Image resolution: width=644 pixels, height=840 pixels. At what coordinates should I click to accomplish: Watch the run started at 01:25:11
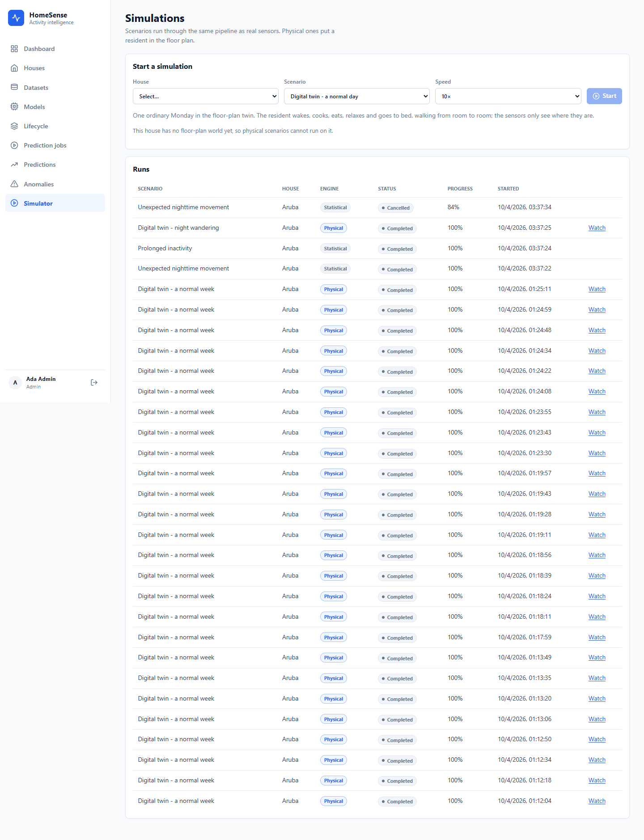coord(597,289)
